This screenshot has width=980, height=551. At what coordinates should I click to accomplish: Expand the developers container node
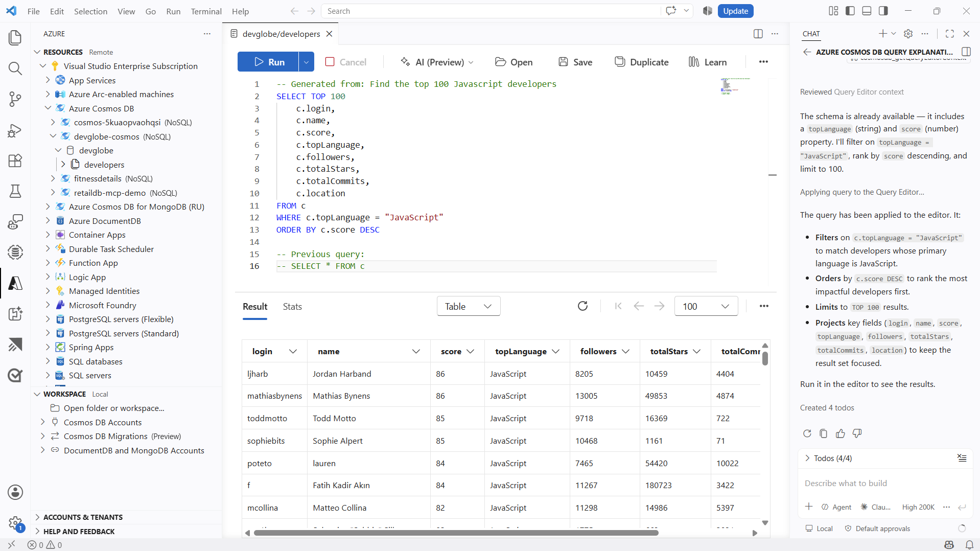pos(63,165)
